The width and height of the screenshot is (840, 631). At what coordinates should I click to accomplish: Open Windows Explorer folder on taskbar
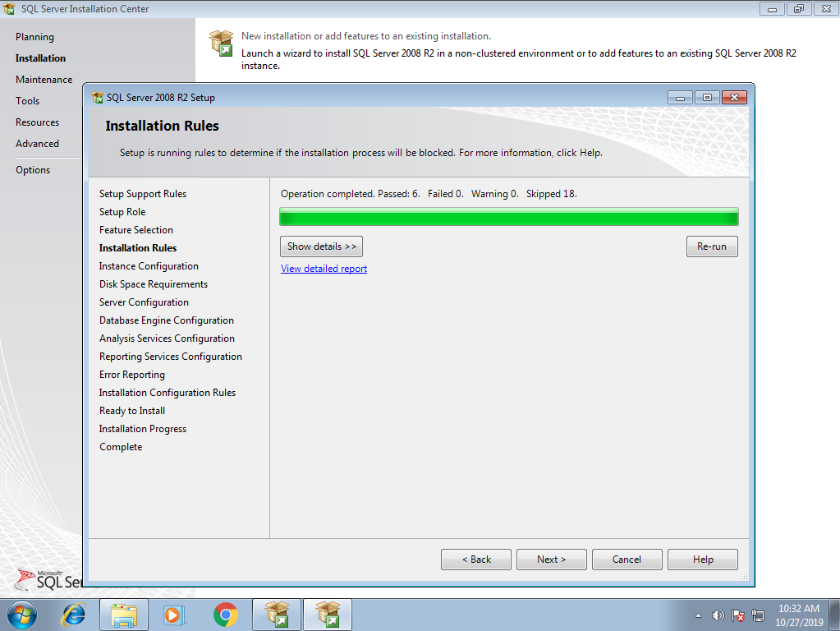124,615
